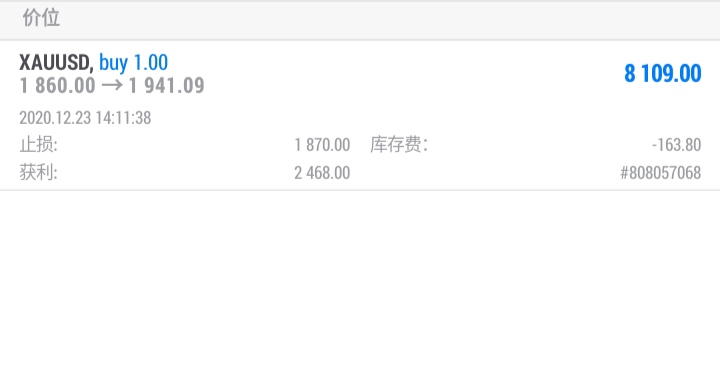Click the buy 1.00 order type text
This screenshot has height=383, width=720.
click(x=133, y=63)
